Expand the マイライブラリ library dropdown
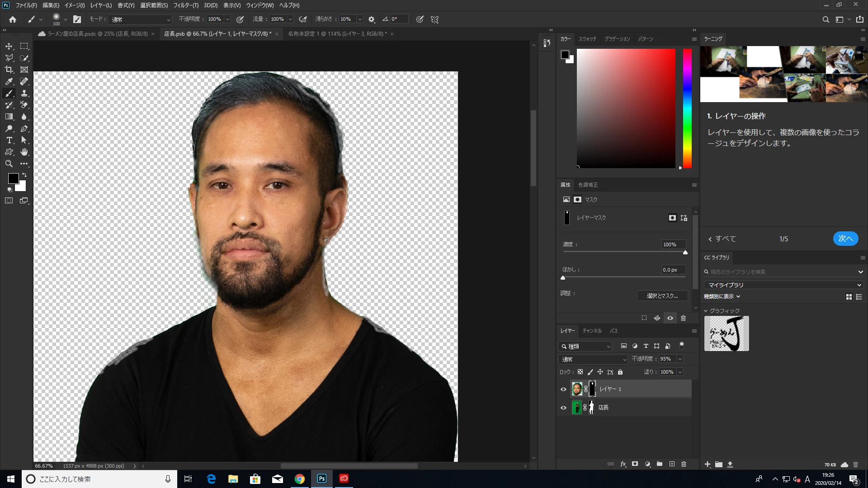Image resolution: width=868 pixels, height=488 pixels. (783, 285)
